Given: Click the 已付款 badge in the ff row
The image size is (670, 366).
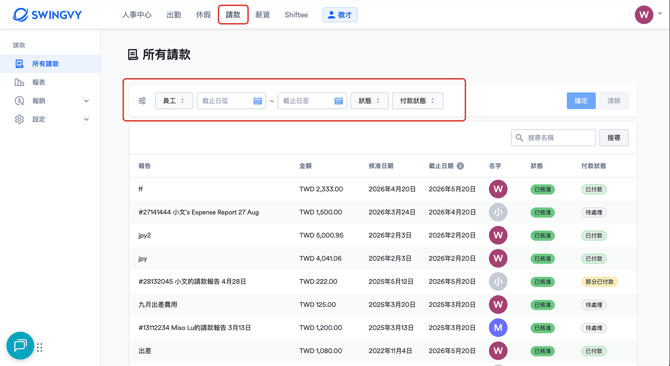Looking at the screenshot, I should [x=594, y=189].
